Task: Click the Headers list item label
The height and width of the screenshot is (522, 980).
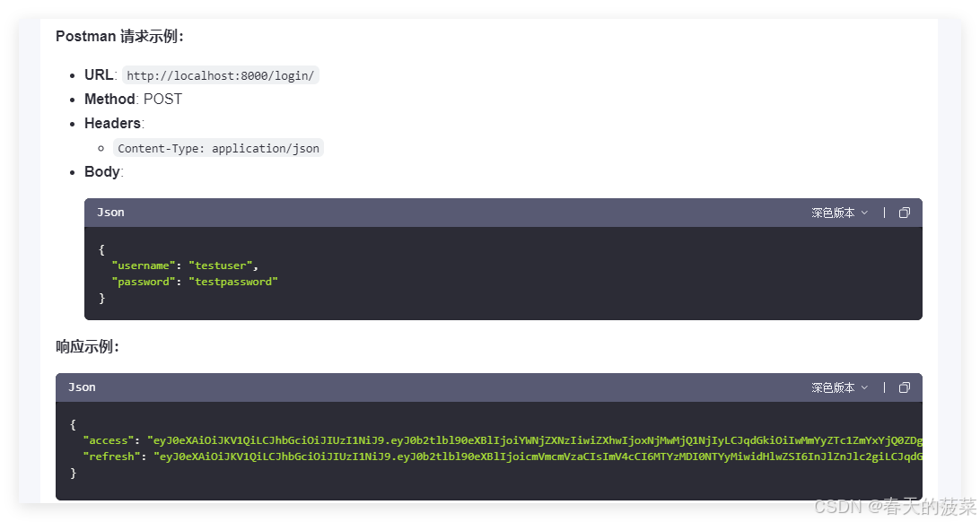Action: (113, 124)
